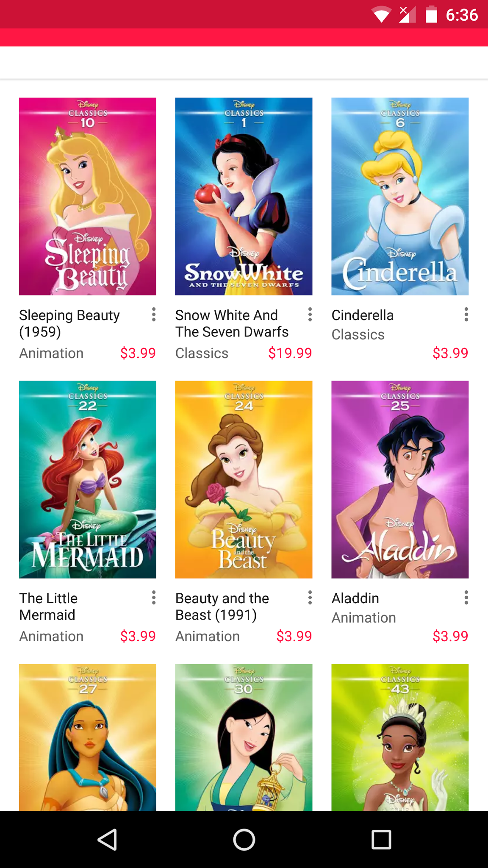Screen dimensions: 488x868
Task: Open the Classics 30 Mulan poster
Action: [x=244, y=737]
